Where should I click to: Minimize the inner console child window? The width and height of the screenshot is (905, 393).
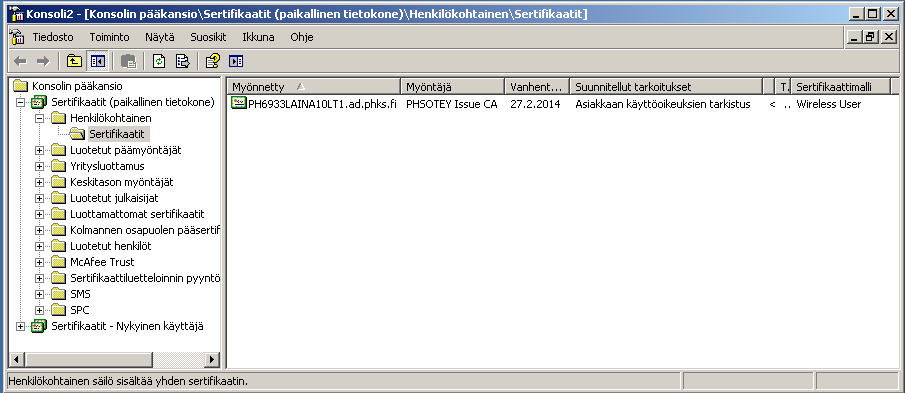(x=856, y=38)
